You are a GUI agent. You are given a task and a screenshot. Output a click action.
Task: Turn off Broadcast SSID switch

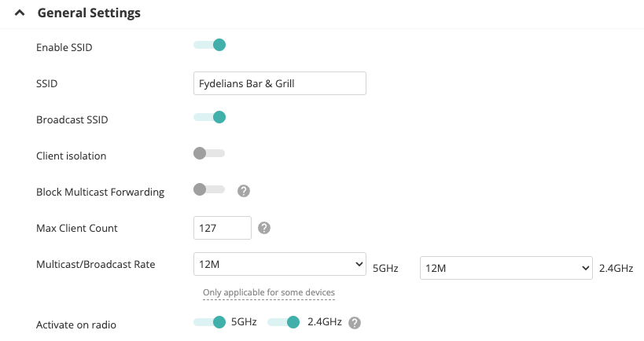(x=210, y=117)
